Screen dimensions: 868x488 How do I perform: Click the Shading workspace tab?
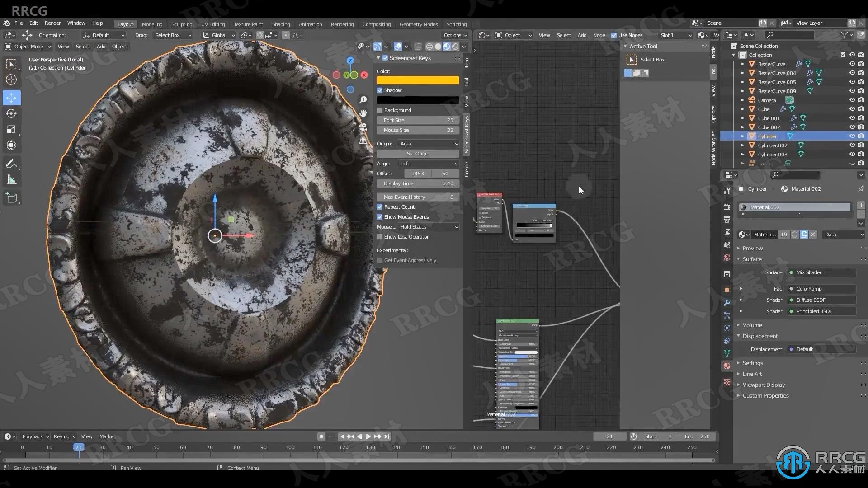pyautogui.click(x=280, y=24)
